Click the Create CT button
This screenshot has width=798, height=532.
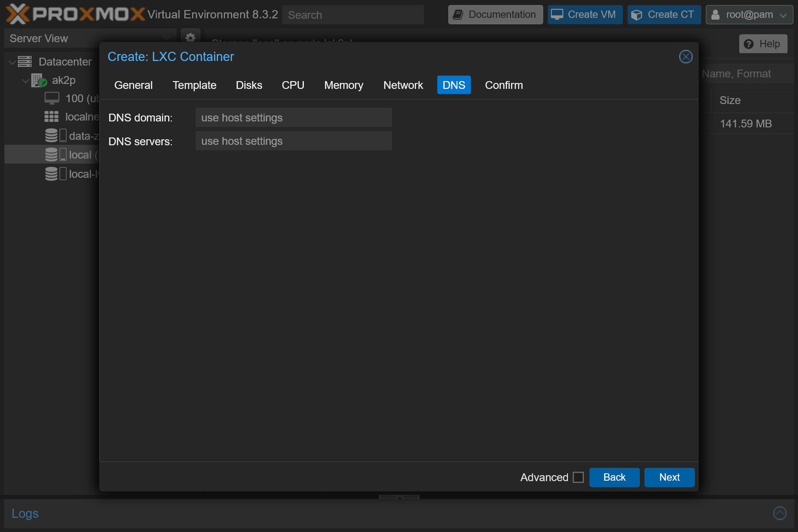tap(664, 15)
